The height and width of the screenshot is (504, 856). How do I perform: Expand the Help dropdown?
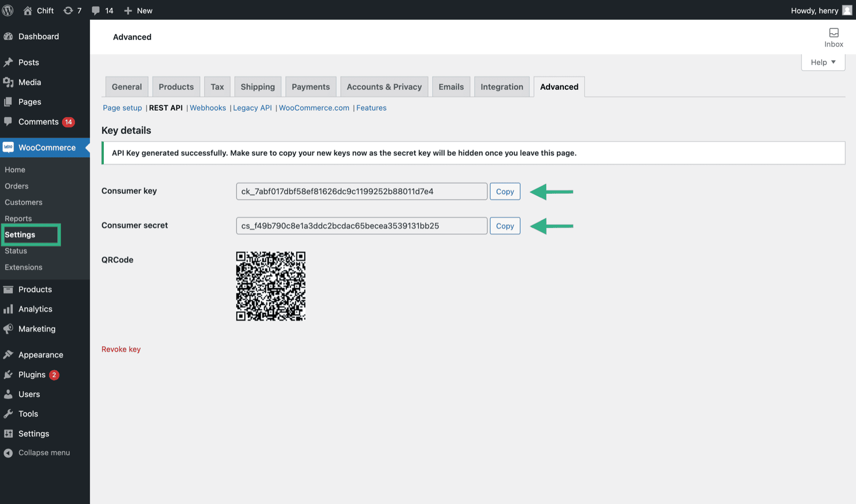pyautogui.click(x=823, y=62)
